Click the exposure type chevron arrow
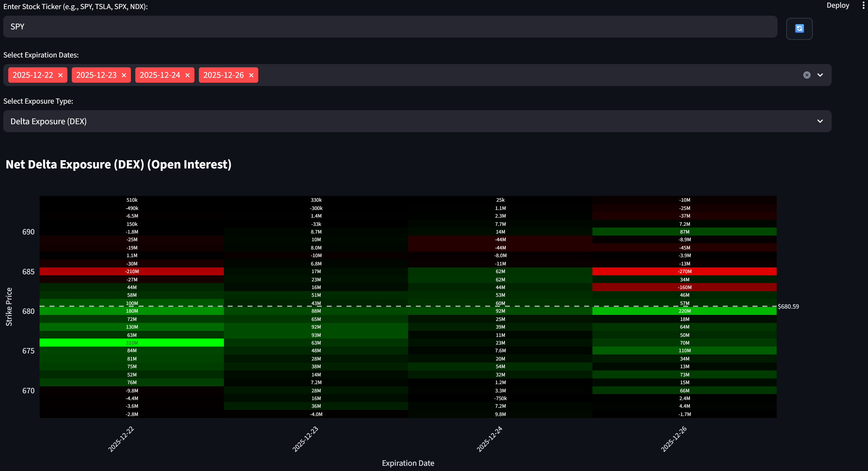This screenshot has height=471, width=868. tap(820, 121)
